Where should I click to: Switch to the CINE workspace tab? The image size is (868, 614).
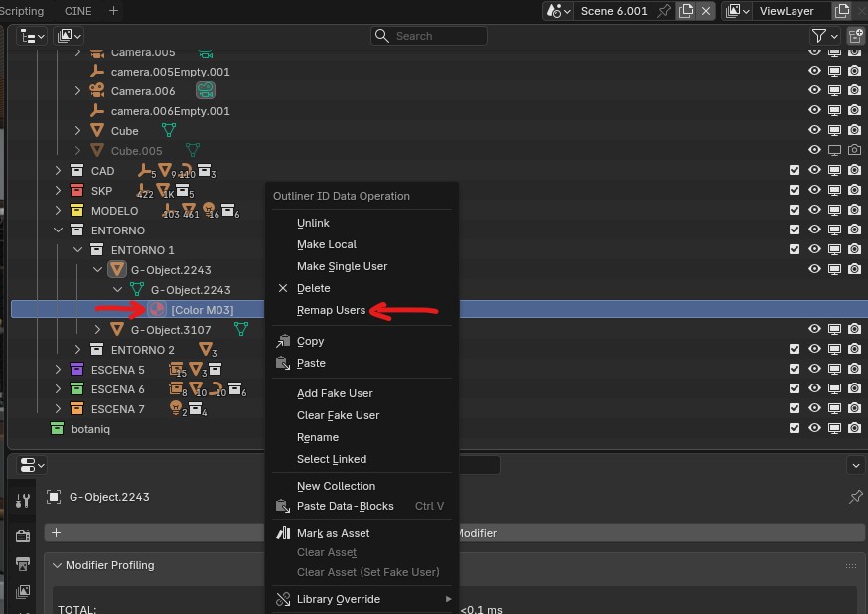78,11
